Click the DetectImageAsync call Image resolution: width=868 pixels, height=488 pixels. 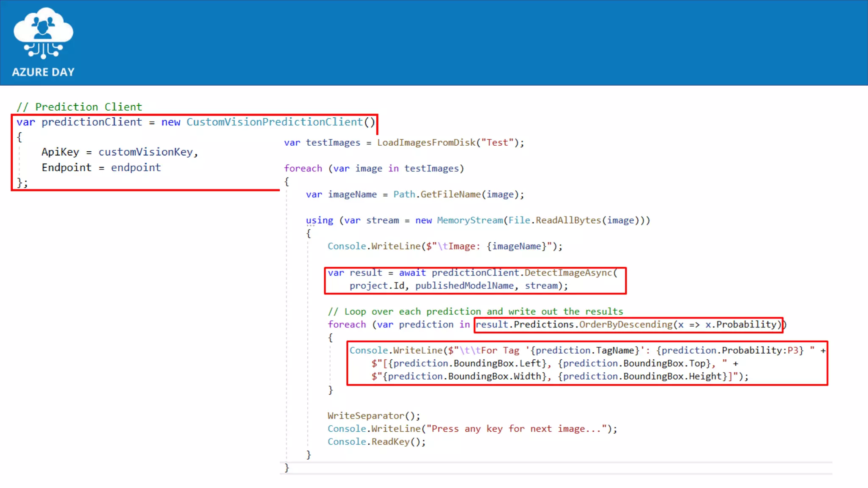[568, 273]
